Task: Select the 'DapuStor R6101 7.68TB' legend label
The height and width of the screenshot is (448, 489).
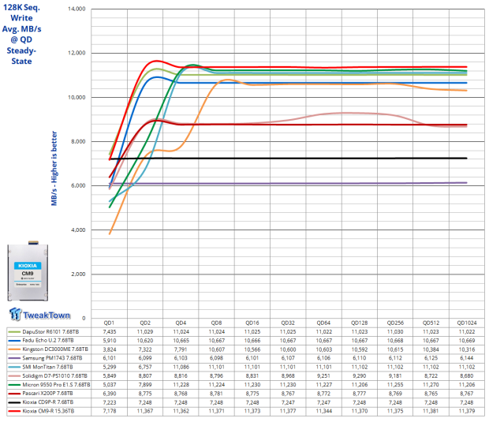Action: pos(50,331)
